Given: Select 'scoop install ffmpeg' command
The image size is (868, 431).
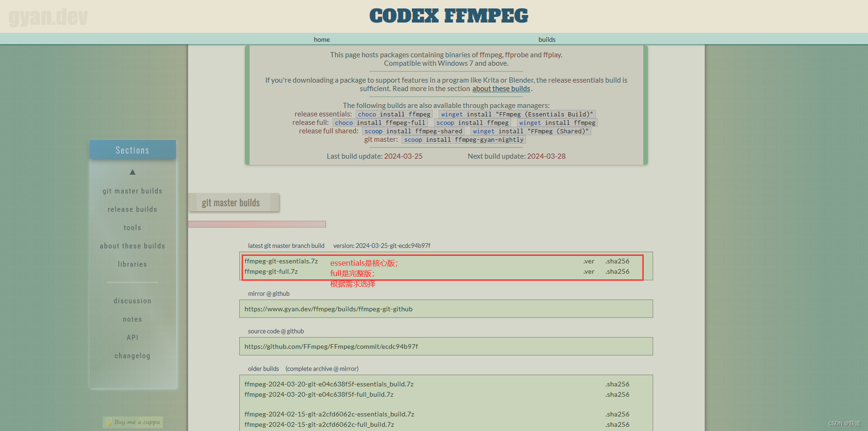Looking at the screenshot, I should click(x=472, y=123).
